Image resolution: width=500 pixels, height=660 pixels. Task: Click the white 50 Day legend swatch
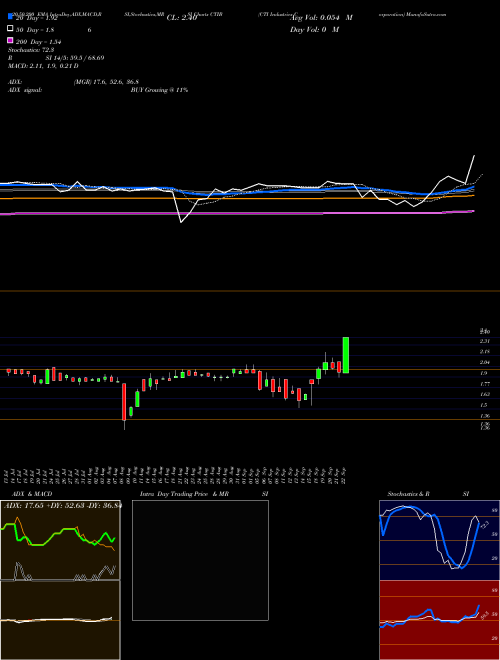tap(11, 29)
